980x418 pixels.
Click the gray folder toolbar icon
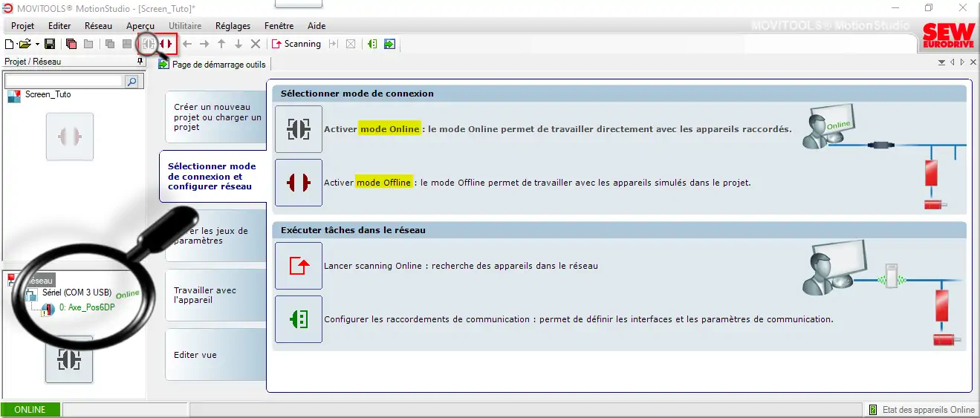[88, 44]
